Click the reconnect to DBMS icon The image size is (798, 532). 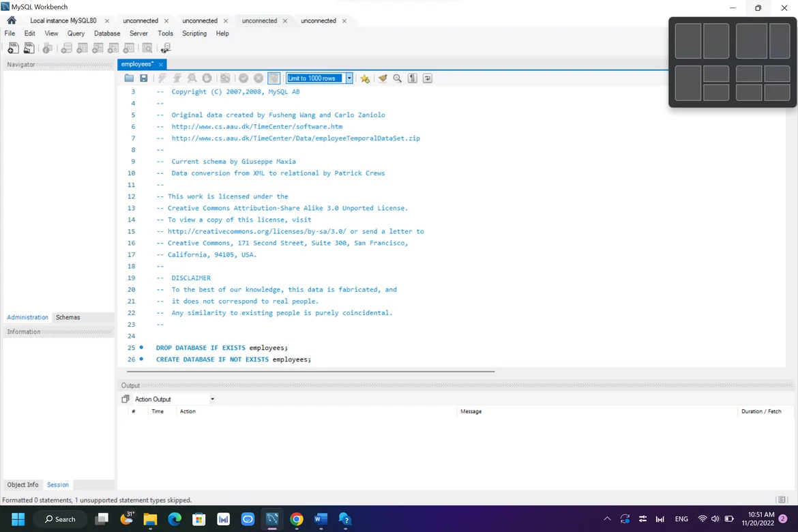point(165,48)
